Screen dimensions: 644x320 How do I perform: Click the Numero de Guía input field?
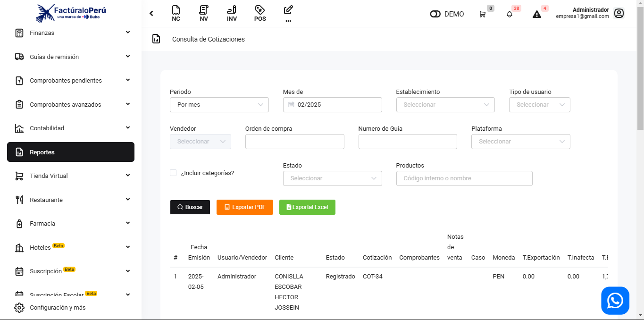click(408, 142)
